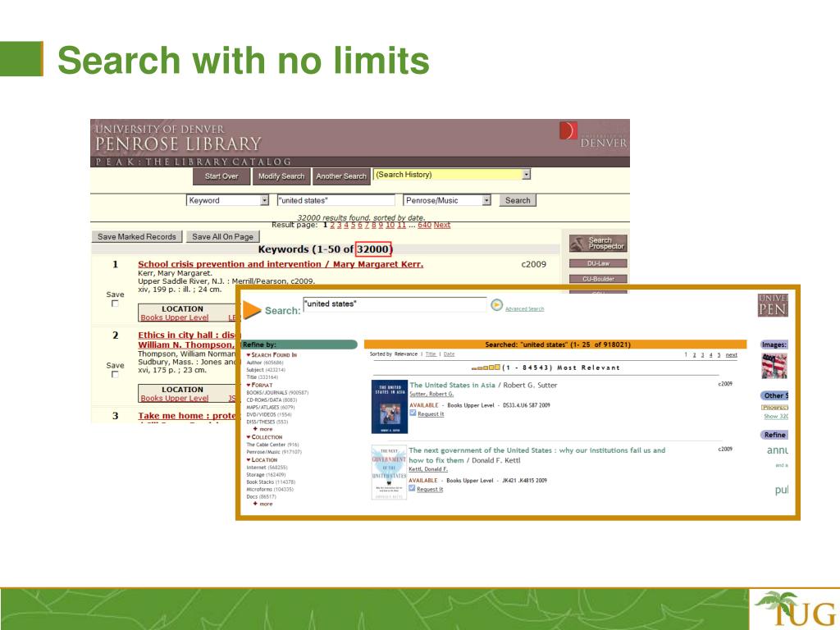
Task: Click the Modify Search button
Action: click(x=281, y=176)
